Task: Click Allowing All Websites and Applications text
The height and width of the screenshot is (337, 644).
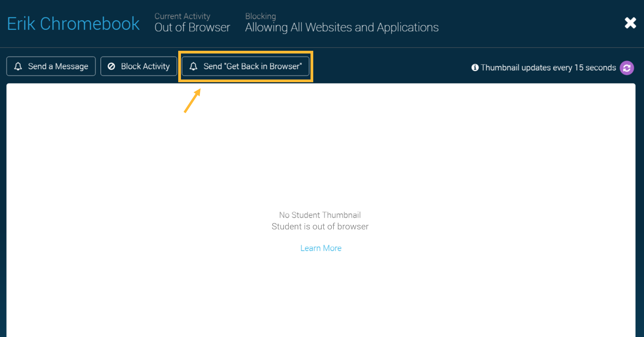Action: pyautogui.click(x=342, y=28)
